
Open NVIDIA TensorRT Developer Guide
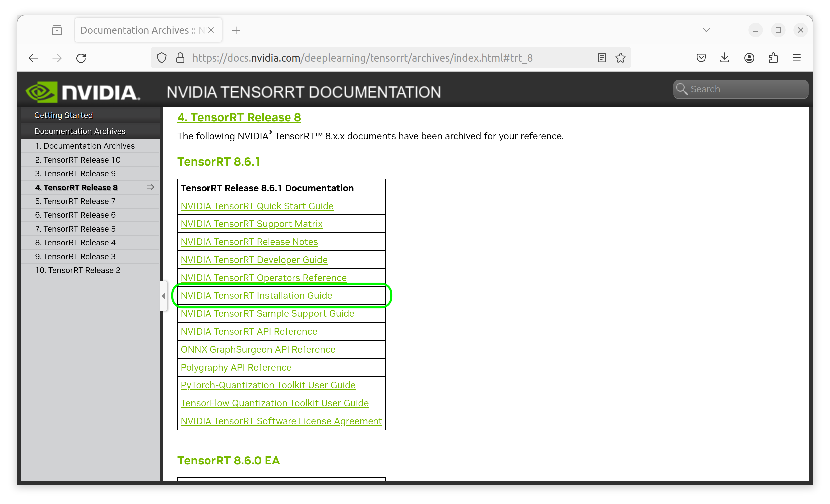point(254,259)
